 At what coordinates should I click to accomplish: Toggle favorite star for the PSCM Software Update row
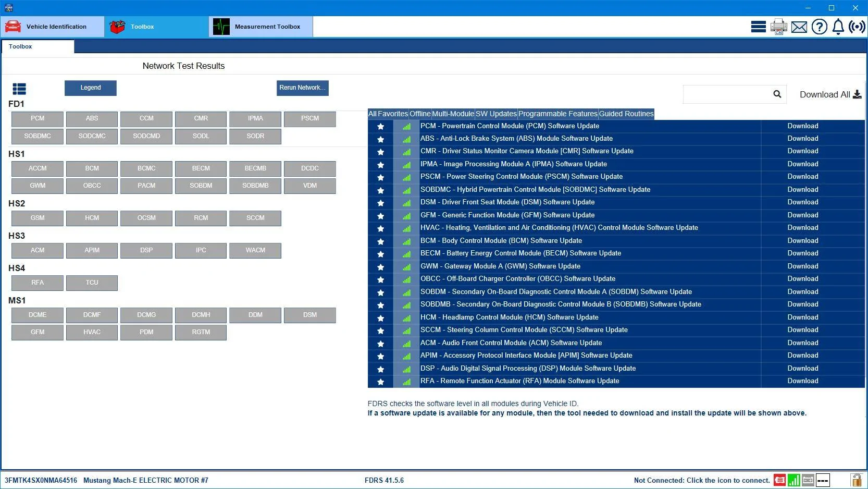(x=381, y=177)
